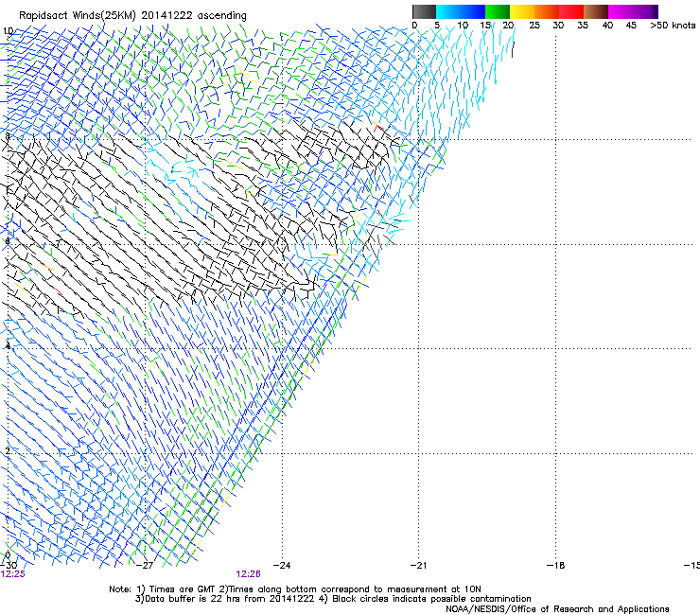Click the note 'Data buffer is 22 hrs'
The image size is (700, 615).
click(x=191, y=599)
